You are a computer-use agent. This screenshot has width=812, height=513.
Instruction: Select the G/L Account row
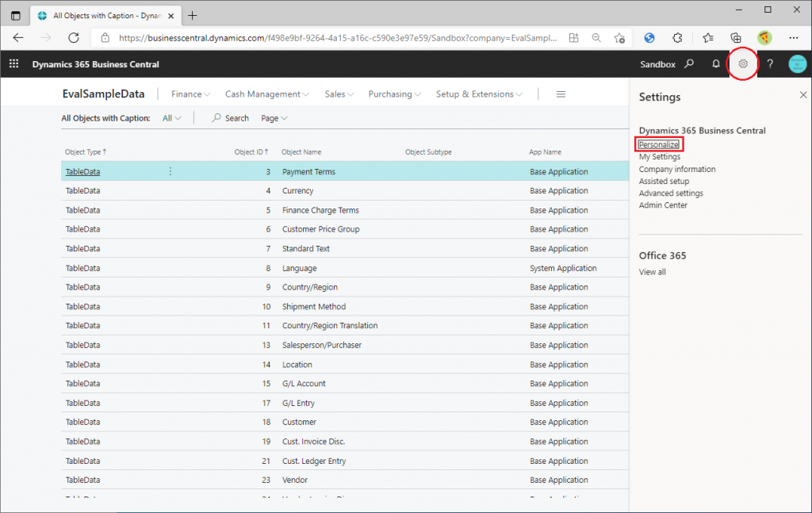(345, 384)
